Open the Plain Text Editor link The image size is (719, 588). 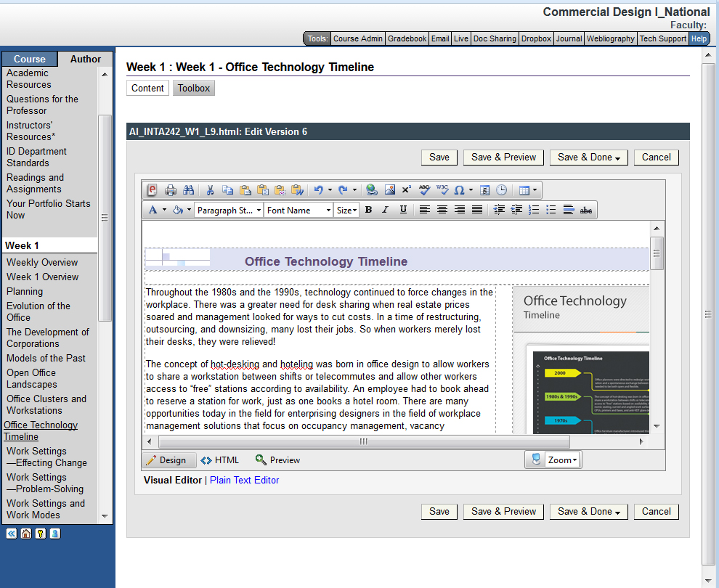[x=244, y=480]
